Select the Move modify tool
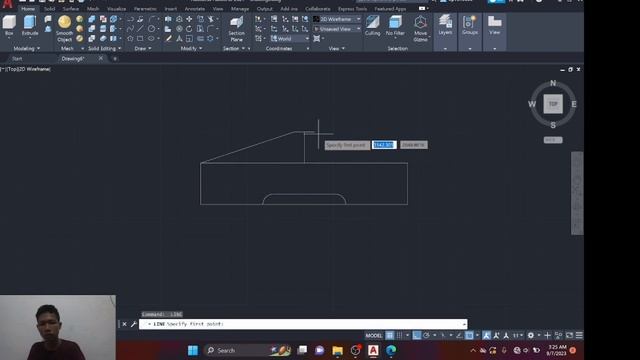This screenshot has width=640, height=360. [189, 19]
